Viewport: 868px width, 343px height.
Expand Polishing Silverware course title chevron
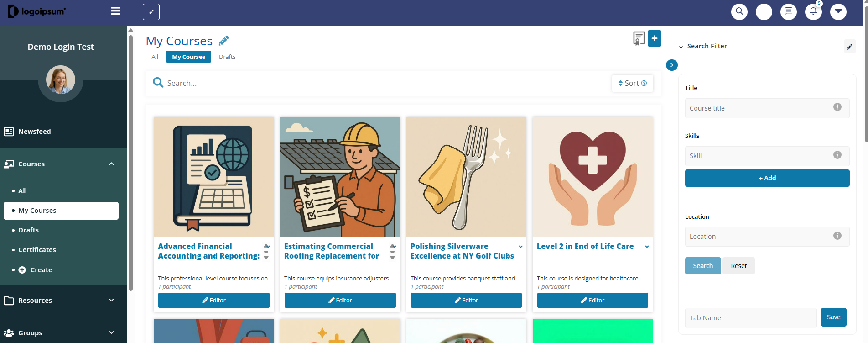click(x=520, y=247)
